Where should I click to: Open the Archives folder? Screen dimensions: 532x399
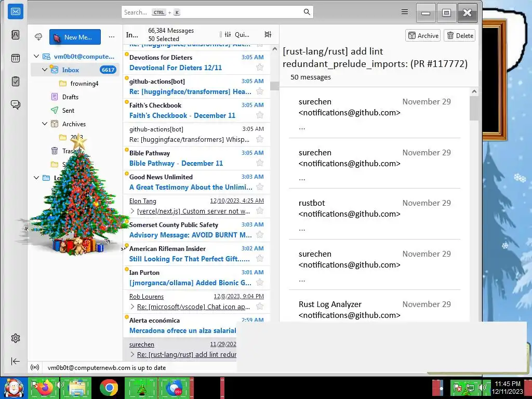click(74, 124)
